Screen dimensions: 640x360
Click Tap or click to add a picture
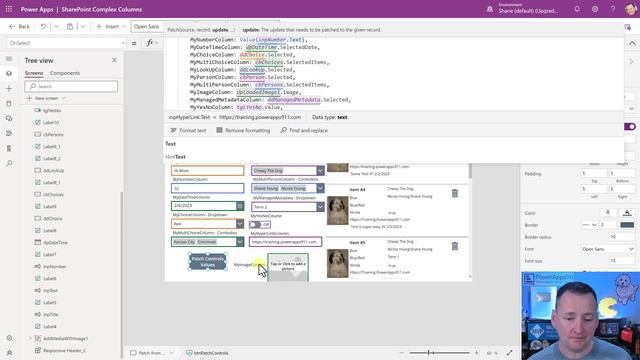tap(288, 267)
